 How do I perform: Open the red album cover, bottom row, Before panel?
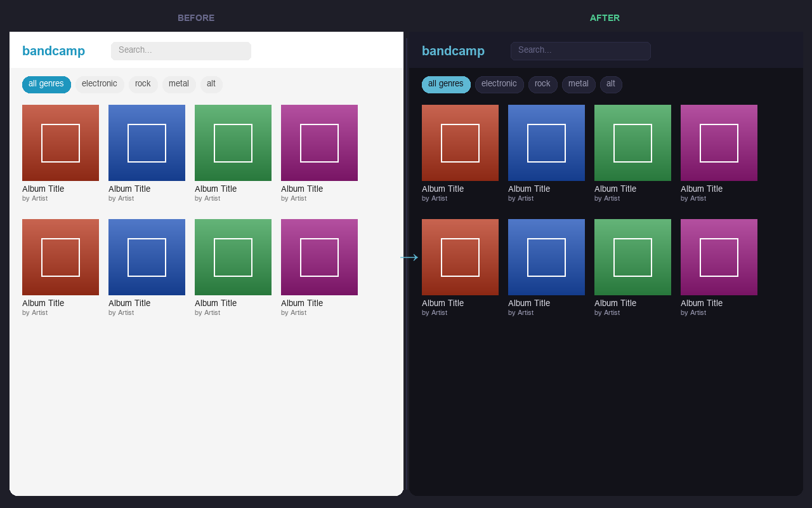(60, 257)
